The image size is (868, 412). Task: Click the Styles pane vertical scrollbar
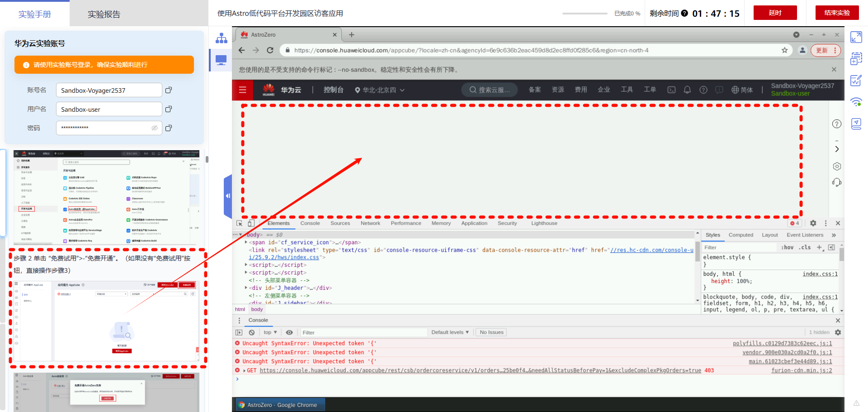(x=841, y=254)
